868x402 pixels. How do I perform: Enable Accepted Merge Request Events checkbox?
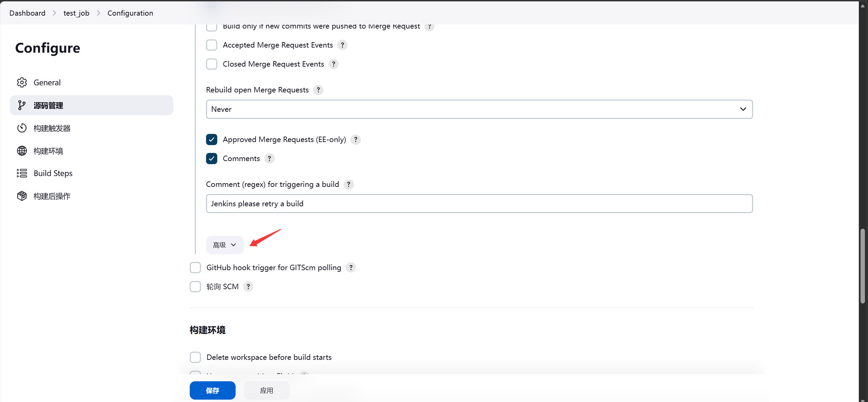click(x=211, y=45)
